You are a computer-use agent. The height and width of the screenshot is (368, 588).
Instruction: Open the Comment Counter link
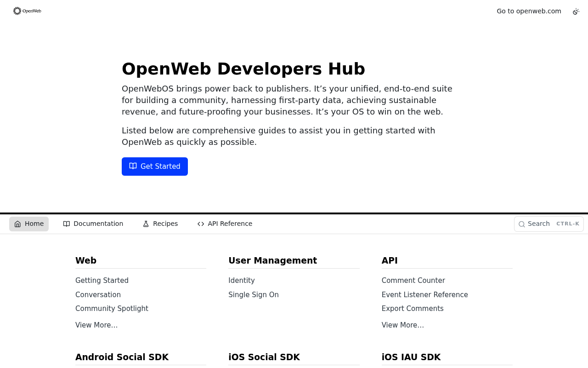tap(413, 281)
